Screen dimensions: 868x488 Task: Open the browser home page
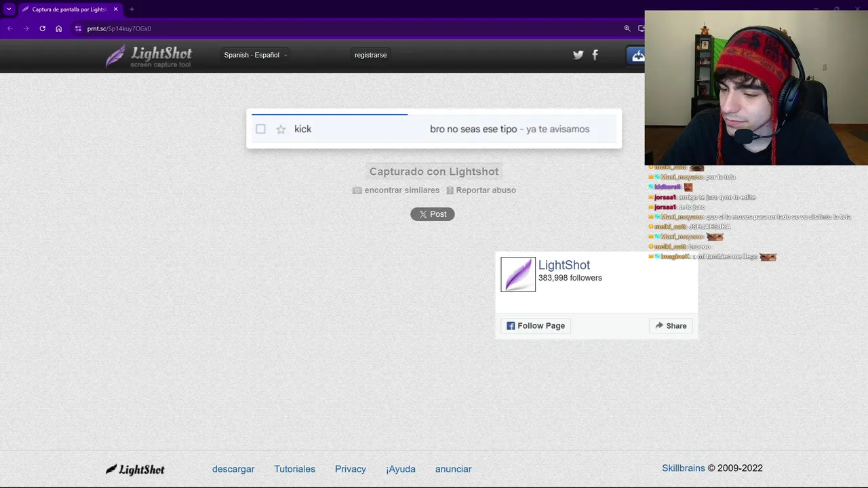click(x=59, y=28)
